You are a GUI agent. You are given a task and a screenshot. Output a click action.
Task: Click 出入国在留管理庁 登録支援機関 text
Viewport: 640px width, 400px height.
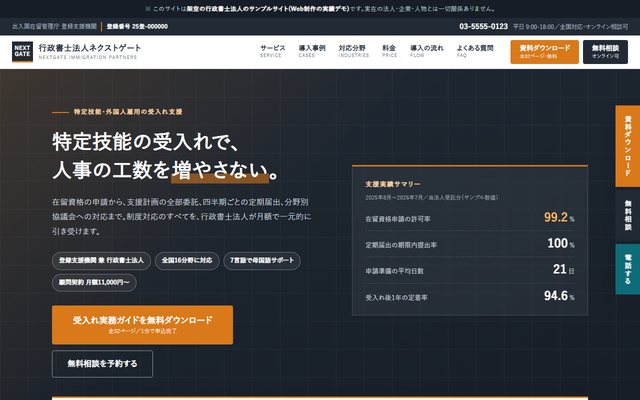point(54,27)
